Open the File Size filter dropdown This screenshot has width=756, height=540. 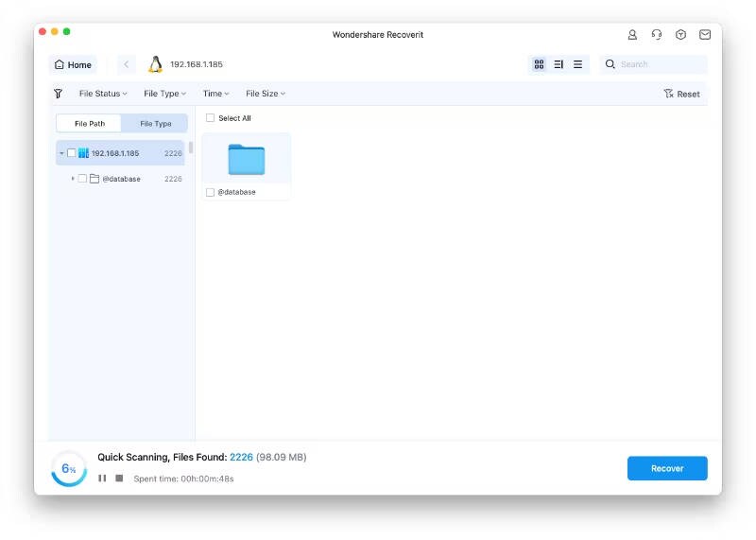pos(266,94)
